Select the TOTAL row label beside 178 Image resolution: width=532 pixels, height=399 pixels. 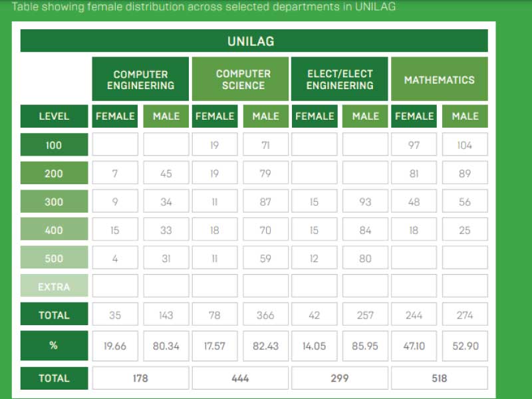pyautogui.click(x=54, y=378)
